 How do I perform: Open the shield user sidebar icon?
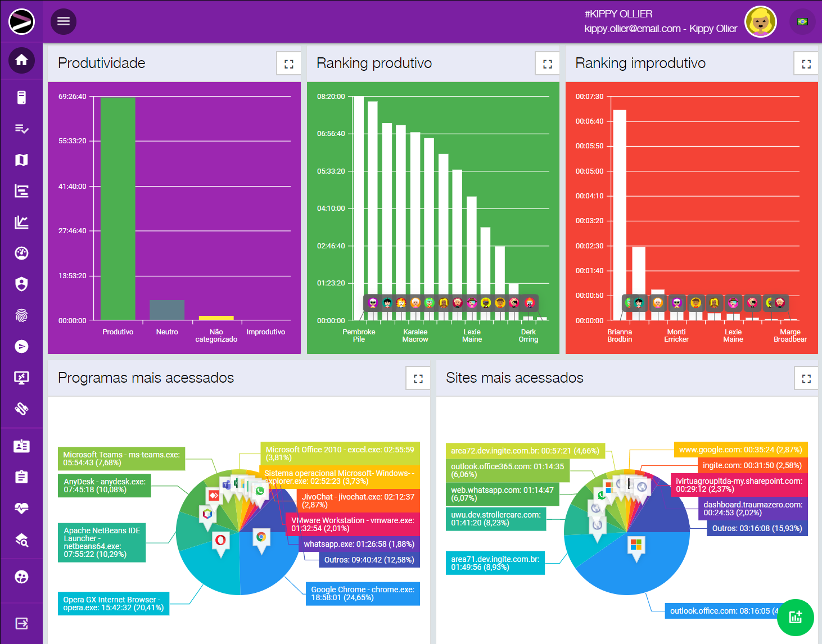point(21,284)
